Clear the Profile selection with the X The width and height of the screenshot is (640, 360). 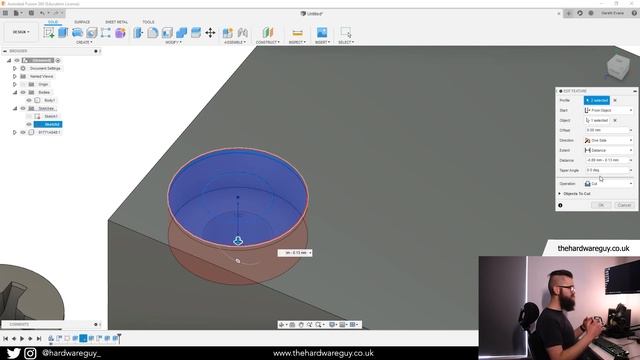(x=615, y=100)
